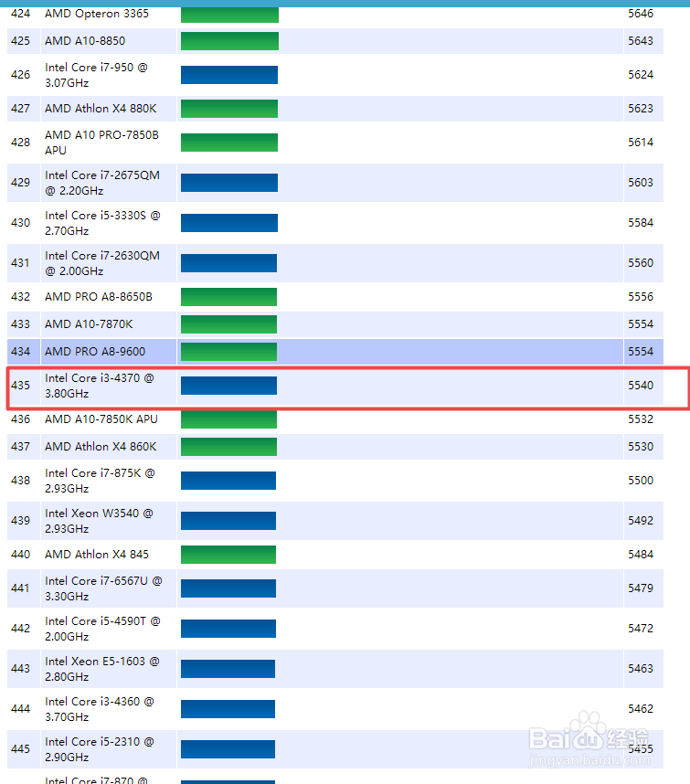Click the score value 5492
This screenshot has width=690, height=784.
pyautogui.click(x=641, y=521)
